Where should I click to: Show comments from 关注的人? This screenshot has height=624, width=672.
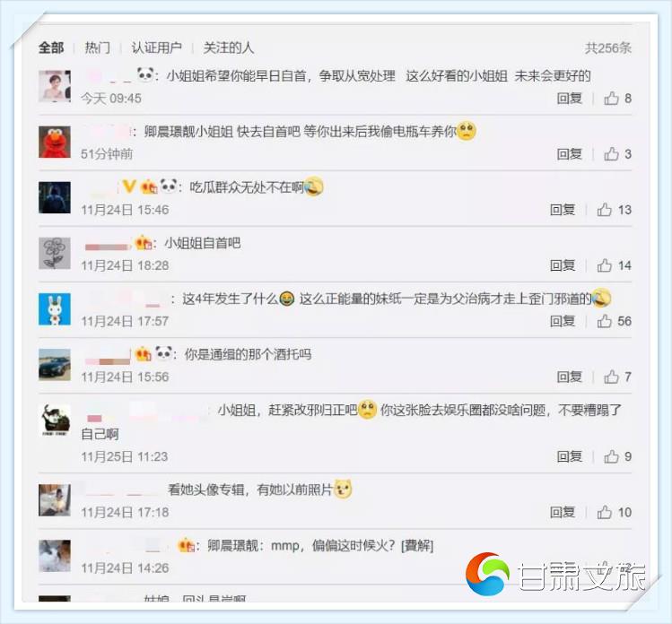(229, 48)
